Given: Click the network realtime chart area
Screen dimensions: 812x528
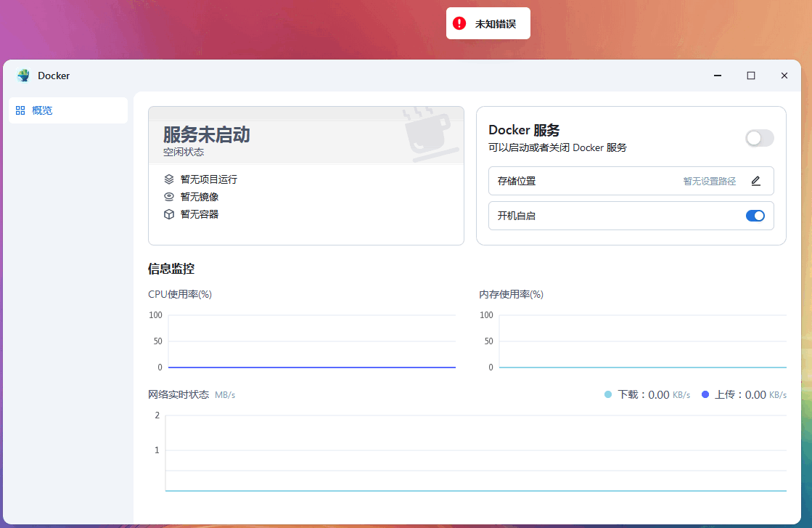Looking at the screenshot, I should tap(476, 453).
